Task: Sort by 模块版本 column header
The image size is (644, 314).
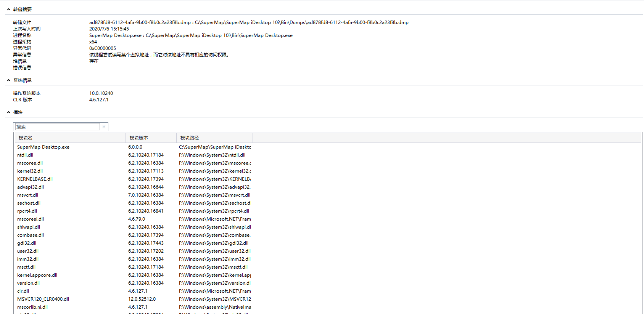Action: [x=151, y=138]
